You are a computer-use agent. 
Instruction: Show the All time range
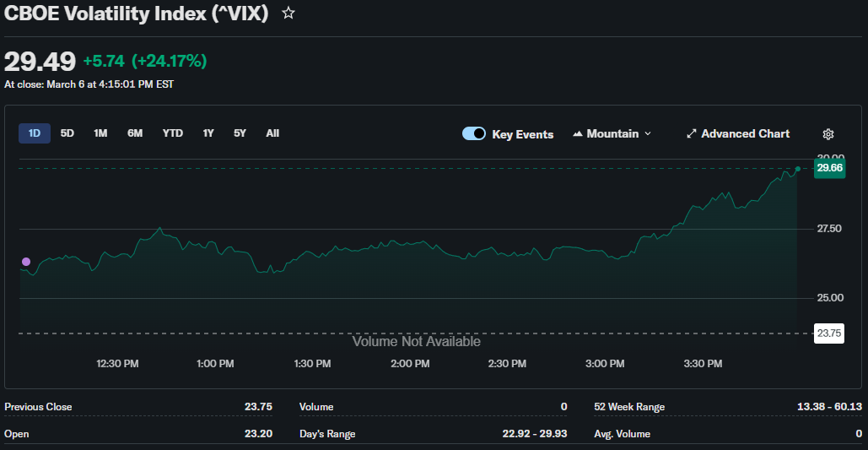point(272,133)
